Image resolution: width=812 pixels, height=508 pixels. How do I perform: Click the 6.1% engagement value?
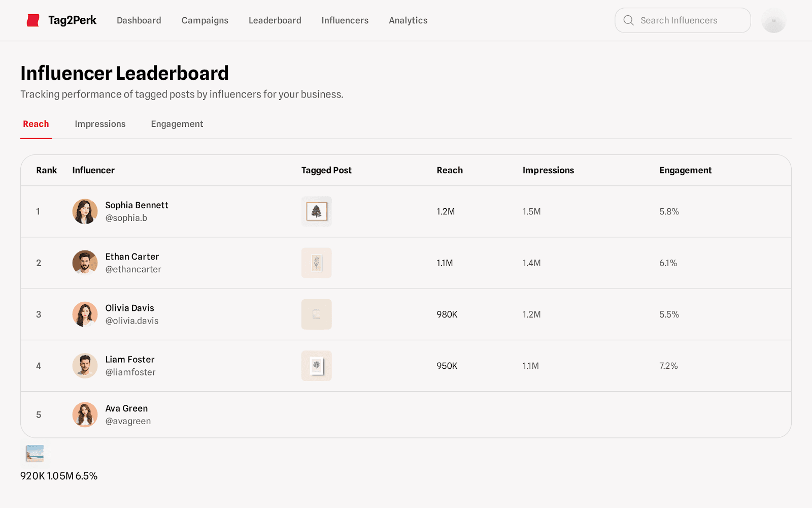pos(668,263)
